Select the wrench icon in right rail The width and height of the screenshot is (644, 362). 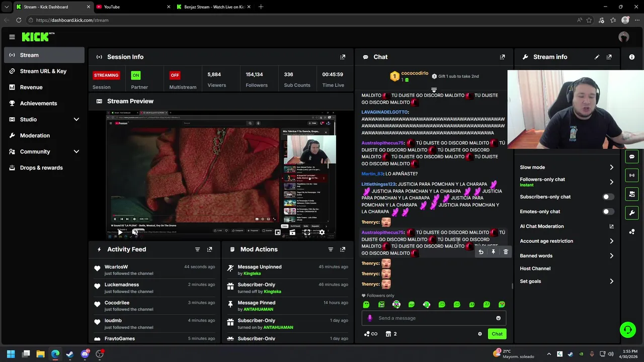[632, 213]
